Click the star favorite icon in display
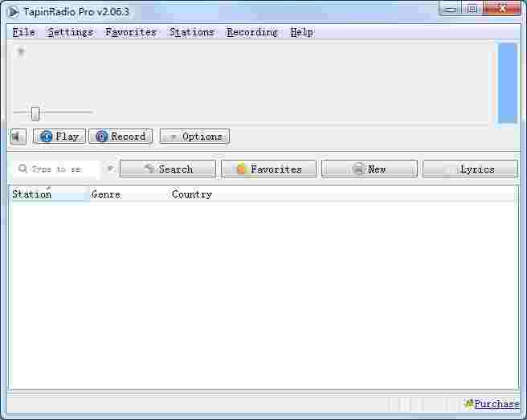This screenshot has width=527, height=420. tap(21, 51)
